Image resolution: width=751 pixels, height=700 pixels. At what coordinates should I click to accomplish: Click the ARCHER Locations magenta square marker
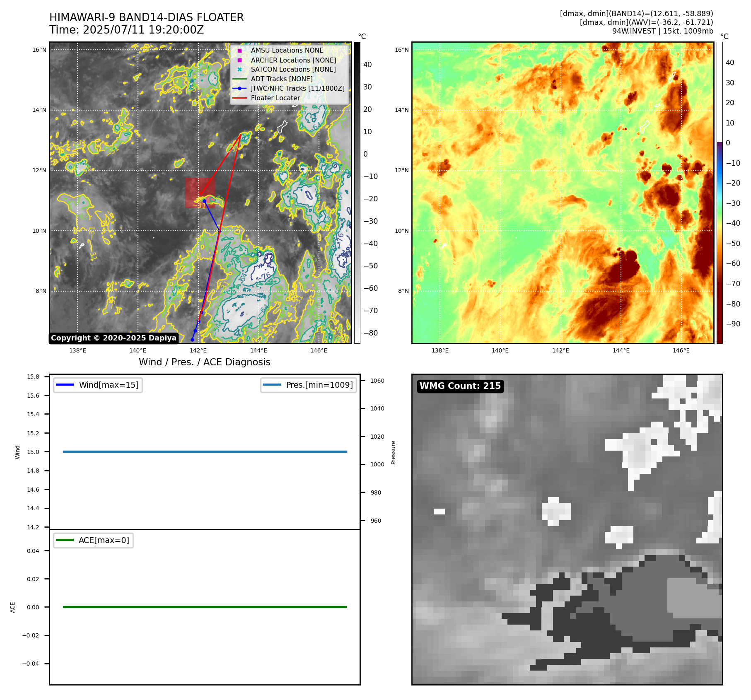point(239,60)
